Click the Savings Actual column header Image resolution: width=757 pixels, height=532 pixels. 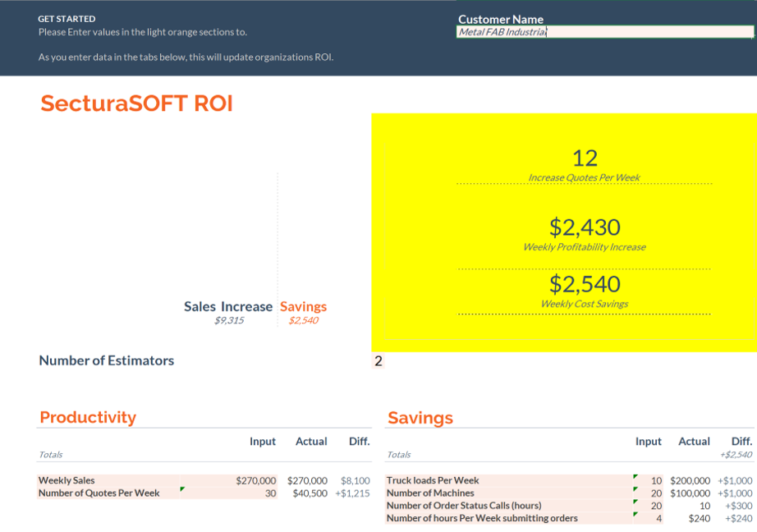(695, 441)
